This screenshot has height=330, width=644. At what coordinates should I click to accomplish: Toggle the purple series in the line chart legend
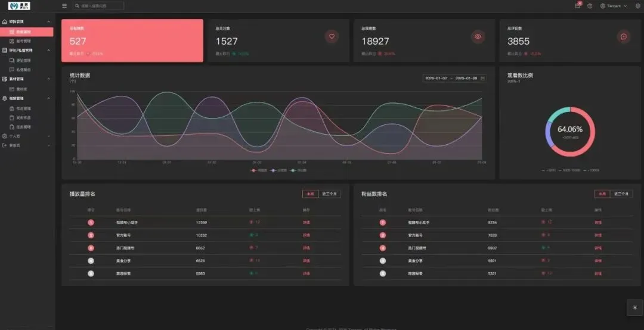tap(279, 170)
